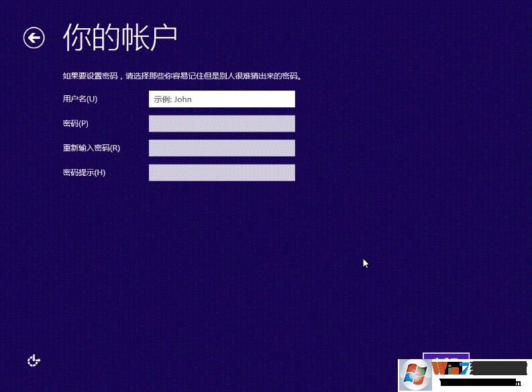Viewport: 532px width, 392px height.
Task: Click the password instruction sentence 如果要设置密码
Action: click(x=182, y=76)
